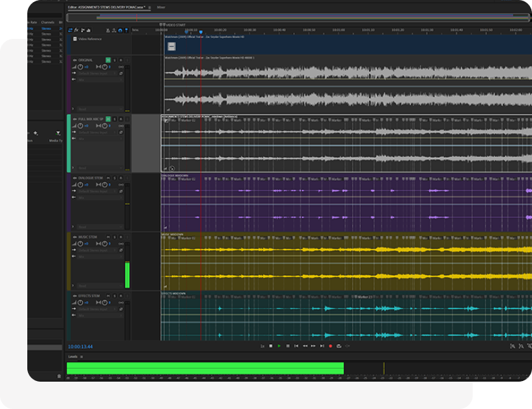This screenshot has width=532, height=409.
Task: Arm MUSIC STEM track for recording
Action: (x=121, y=237)
